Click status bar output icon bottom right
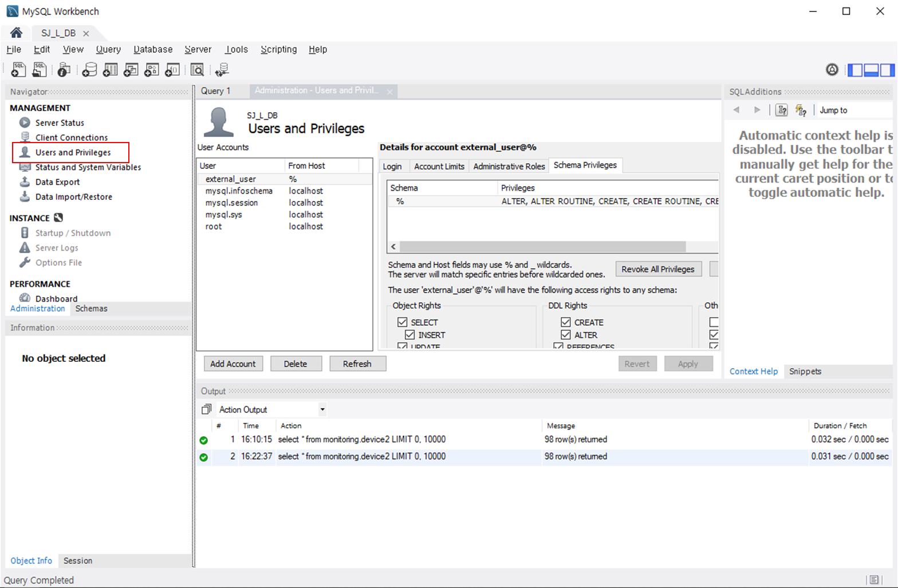This screenshot has width=898, height=588. tap(873, 580)
